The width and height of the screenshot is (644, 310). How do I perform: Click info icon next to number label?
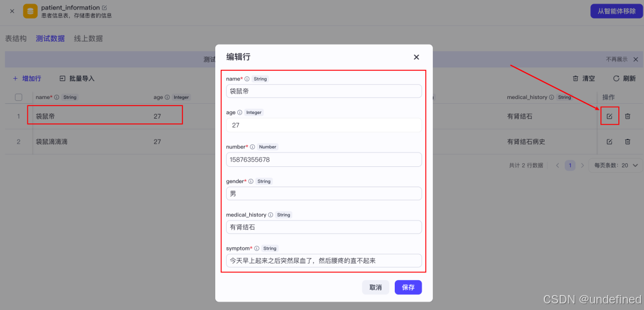point(252,147)
